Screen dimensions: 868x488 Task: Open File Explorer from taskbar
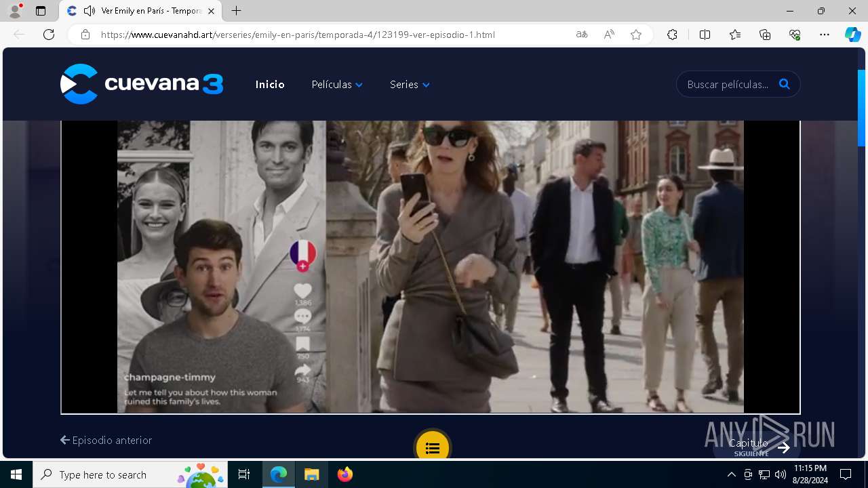(x=311, y=474)
